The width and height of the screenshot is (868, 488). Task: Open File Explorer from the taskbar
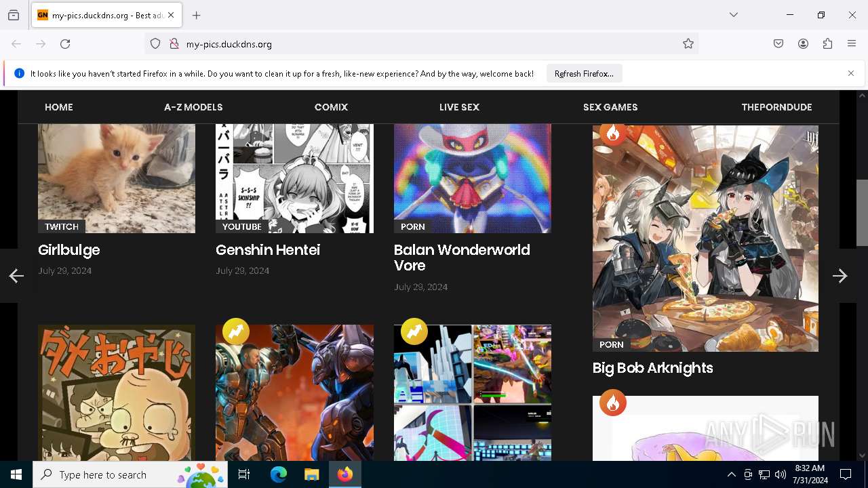tap(311, 474)
